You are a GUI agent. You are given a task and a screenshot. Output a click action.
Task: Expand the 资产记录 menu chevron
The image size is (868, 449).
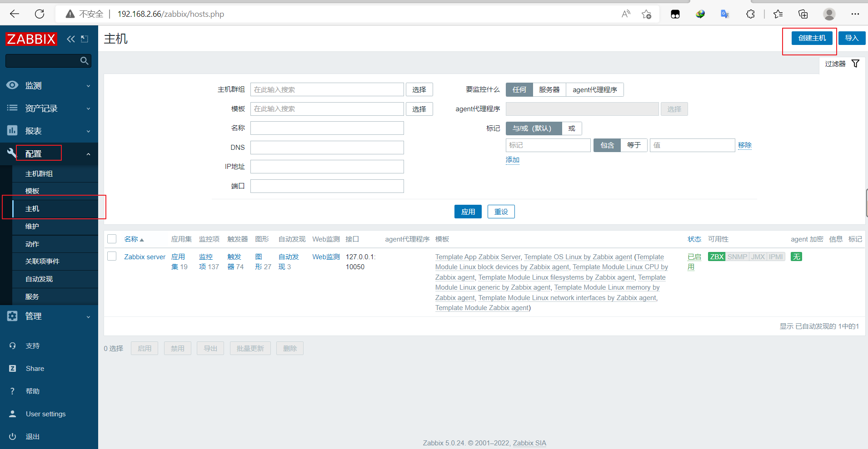tap(88, 109)
